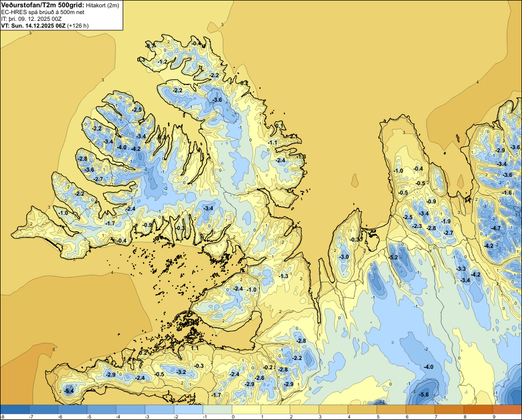Click the -5.6 temperature label
Screen dimensions: 522x420
[424, 394]
